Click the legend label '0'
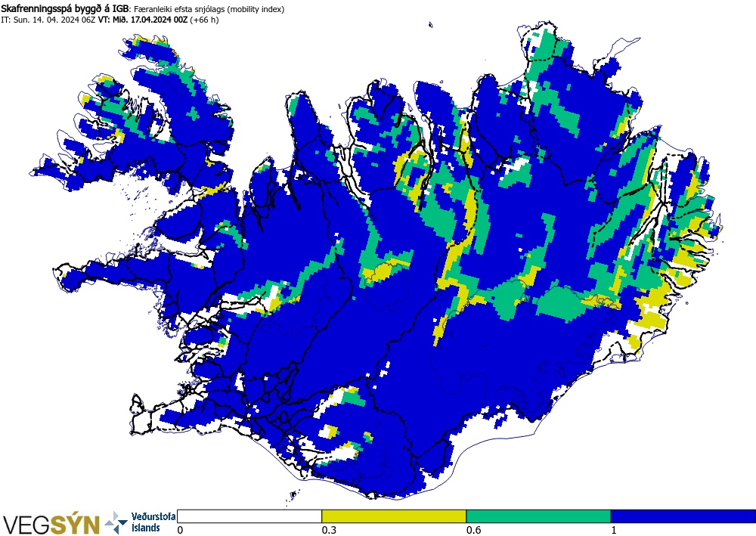756x536 pixels. point(181,530)
